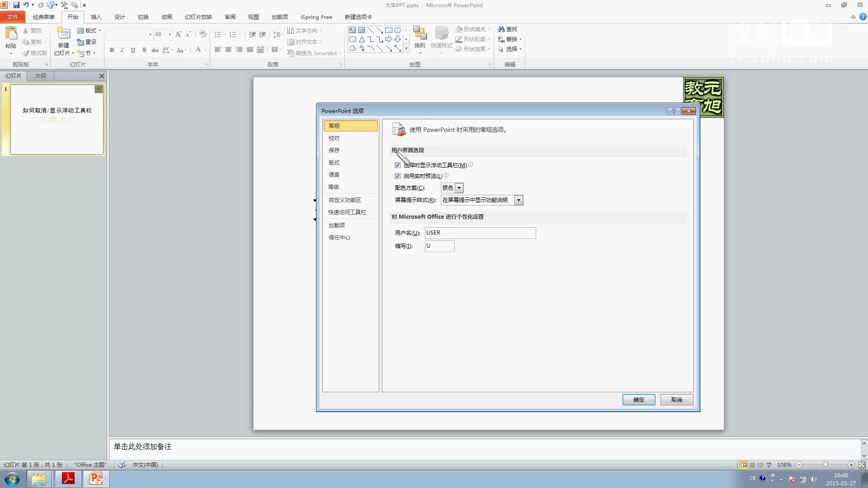Open the font size dropdown arrow
This screenshot has height=488, width=868.
[170, 34]
